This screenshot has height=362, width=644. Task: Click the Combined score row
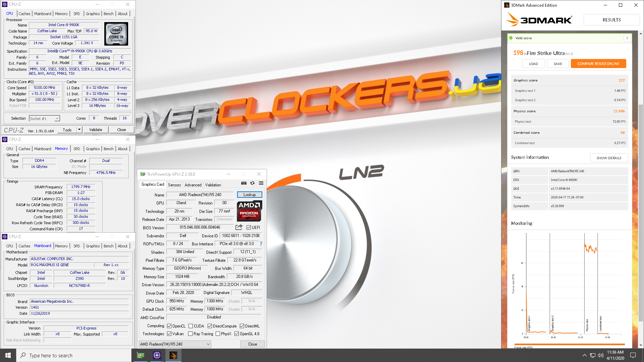(569, 133)
